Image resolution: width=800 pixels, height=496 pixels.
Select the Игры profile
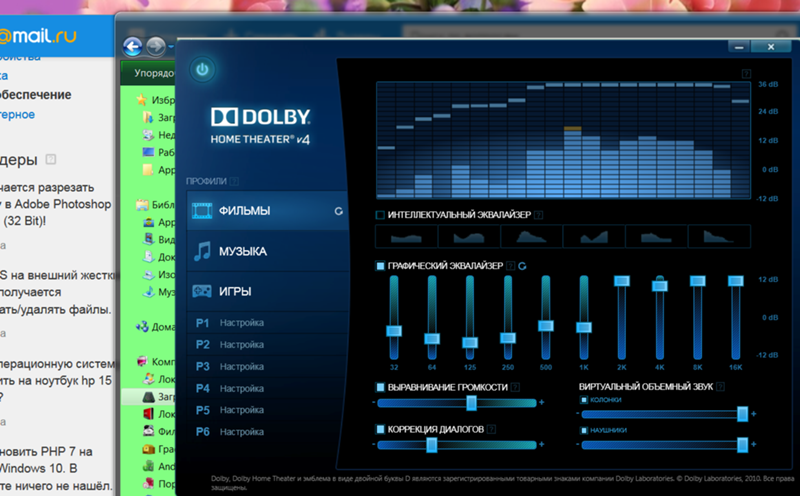click(235, 292)
